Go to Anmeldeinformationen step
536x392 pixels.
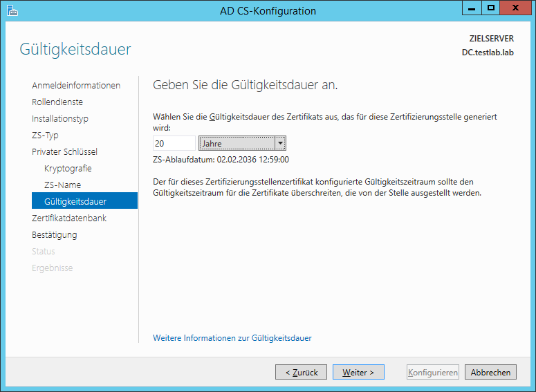point(76,86)
